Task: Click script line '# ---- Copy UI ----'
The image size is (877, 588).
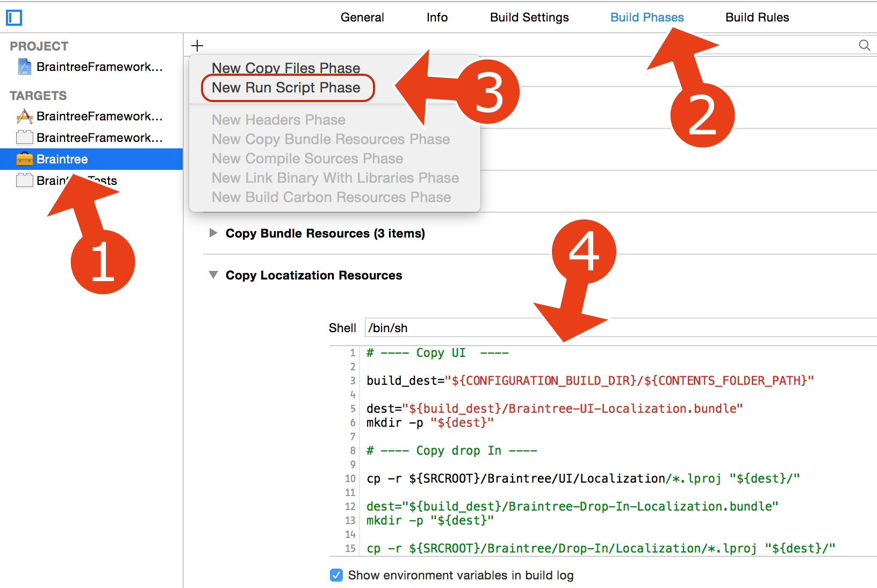Action: 437,353
